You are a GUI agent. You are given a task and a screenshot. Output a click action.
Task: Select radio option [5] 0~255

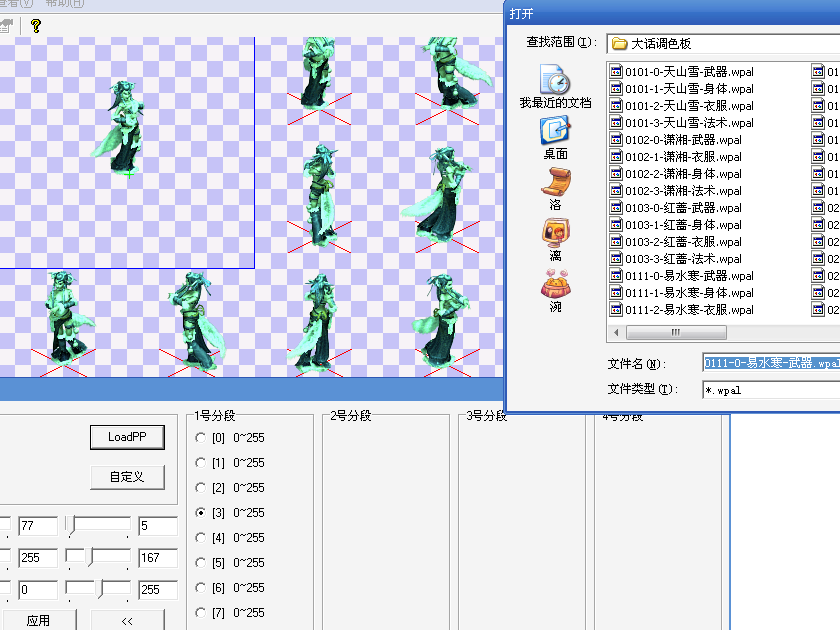(201, 562)
